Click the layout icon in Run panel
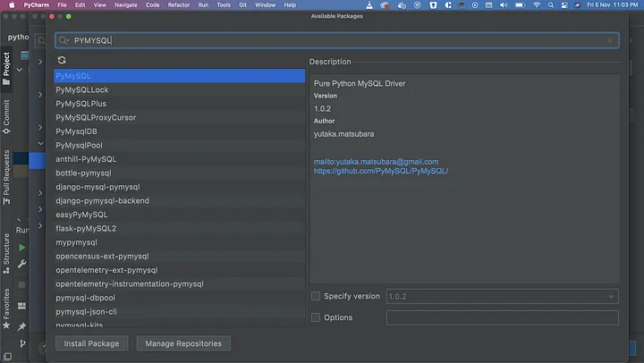Image resolution: width=644 pixels, height=363 pixels. click(x=21, y=306)
